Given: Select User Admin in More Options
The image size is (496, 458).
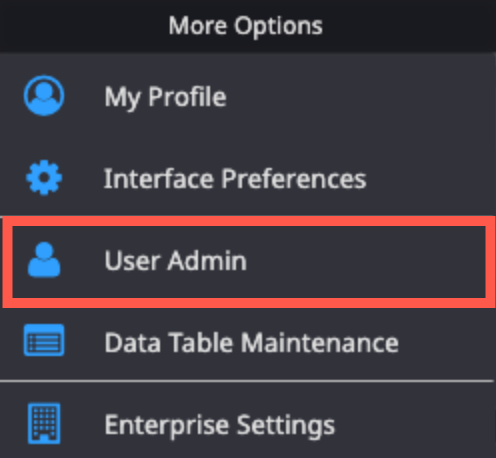Looking at the screenshot, I should (249, 262).
